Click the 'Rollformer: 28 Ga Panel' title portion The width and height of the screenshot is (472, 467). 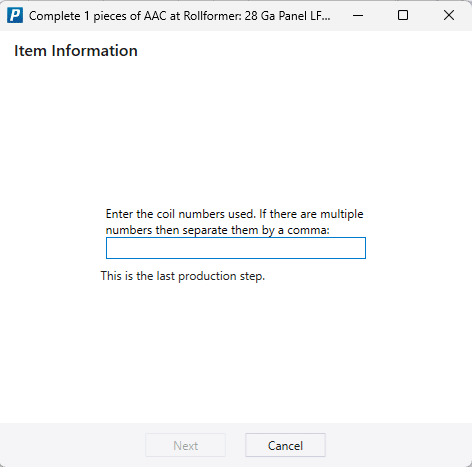tap(245, 16)
